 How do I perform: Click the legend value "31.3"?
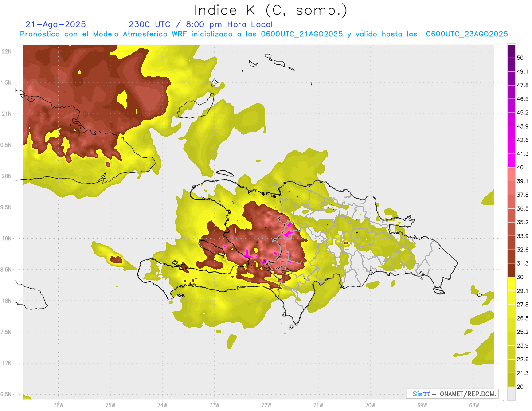(x=522, y=263)
